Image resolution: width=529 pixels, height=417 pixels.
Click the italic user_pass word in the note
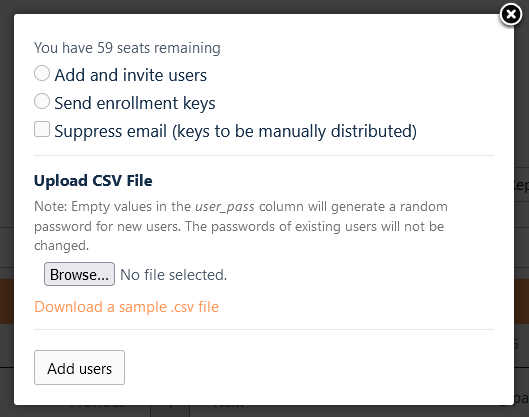click(225, 206)
